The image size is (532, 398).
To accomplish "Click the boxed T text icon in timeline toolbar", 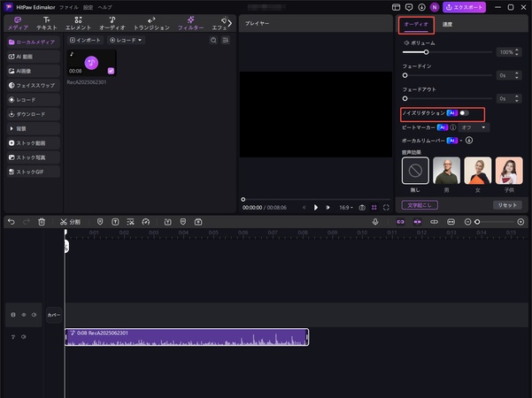I will click(115, 222).
